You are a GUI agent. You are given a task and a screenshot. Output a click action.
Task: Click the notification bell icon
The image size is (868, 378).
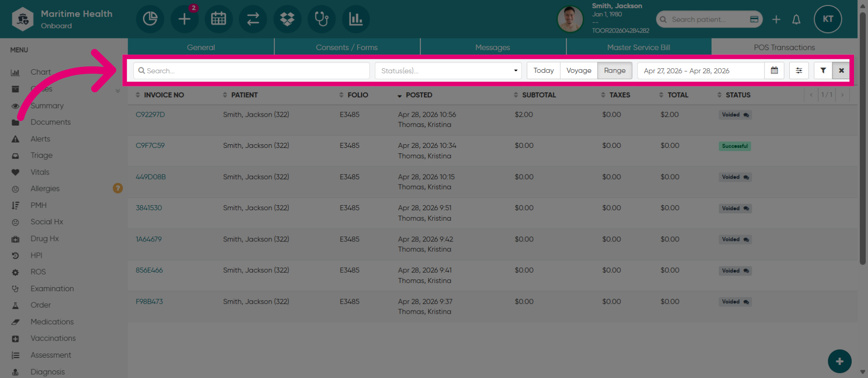coord(796,19)
